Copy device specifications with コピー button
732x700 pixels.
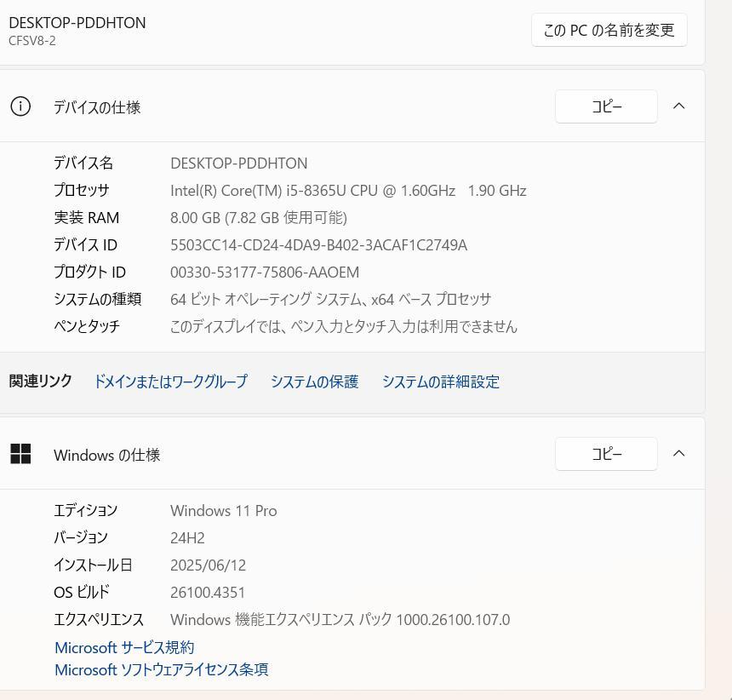click(x=606, y=107)
